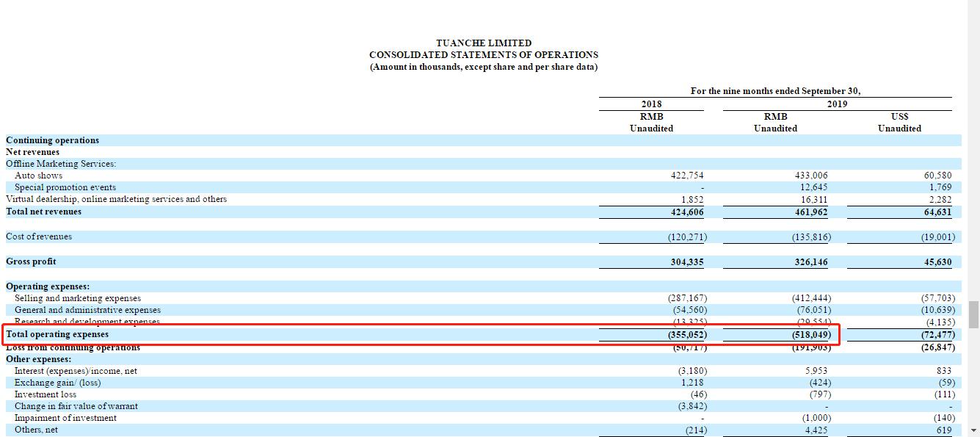The width and height of the screenshot is (980, 437).
Task: Click the 424,606 total net revenues figure
Action: click(x=687, y=212)
